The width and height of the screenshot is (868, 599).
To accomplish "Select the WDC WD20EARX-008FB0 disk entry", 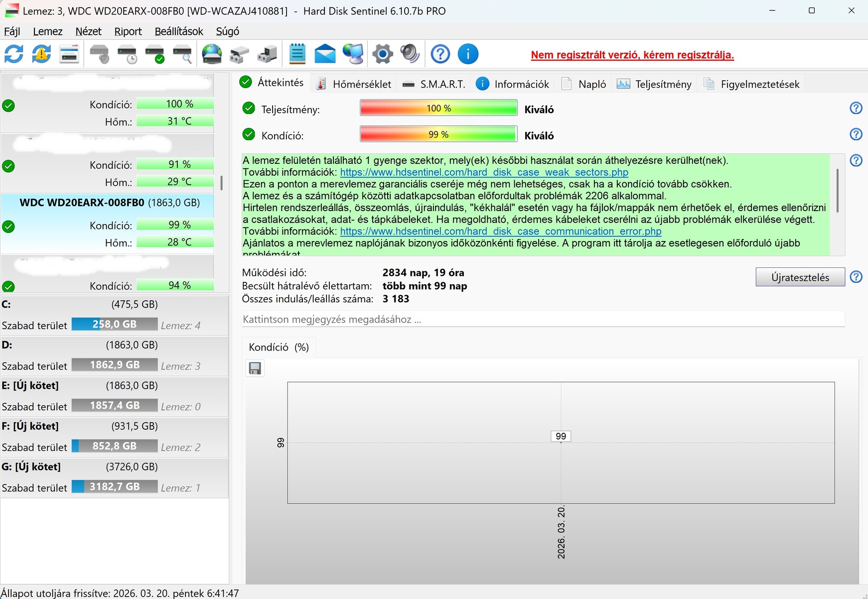I will [x=107, y=223].
